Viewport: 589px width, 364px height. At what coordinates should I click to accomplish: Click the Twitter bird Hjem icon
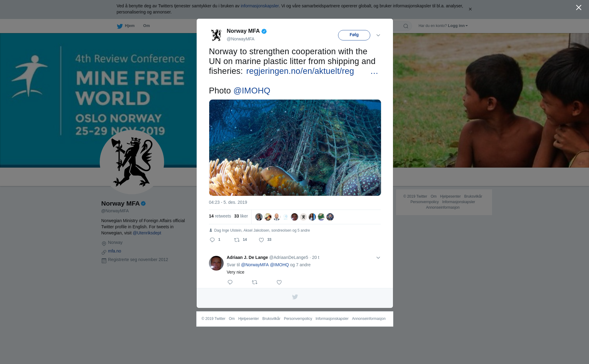(120, 26)
